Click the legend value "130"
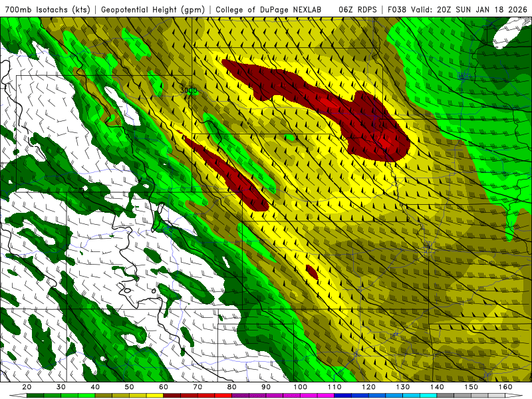 click(x=403, y=387)
